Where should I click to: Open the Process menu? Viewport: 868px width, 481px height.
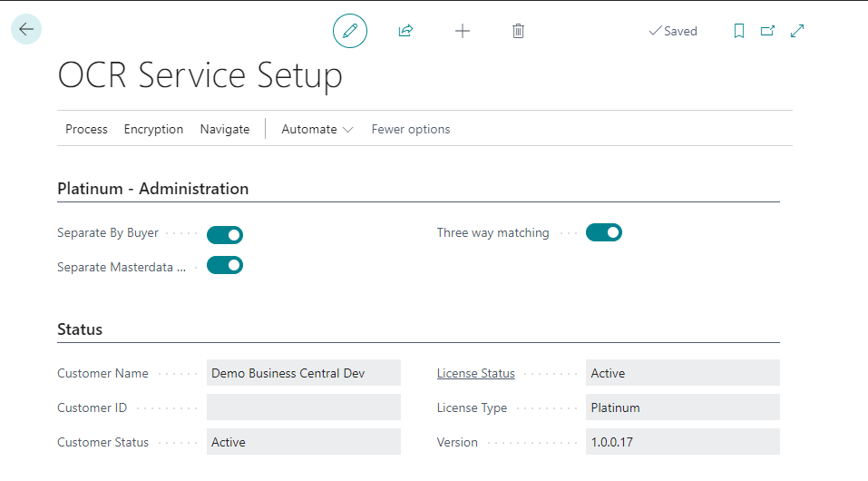(x=86, y=129)
